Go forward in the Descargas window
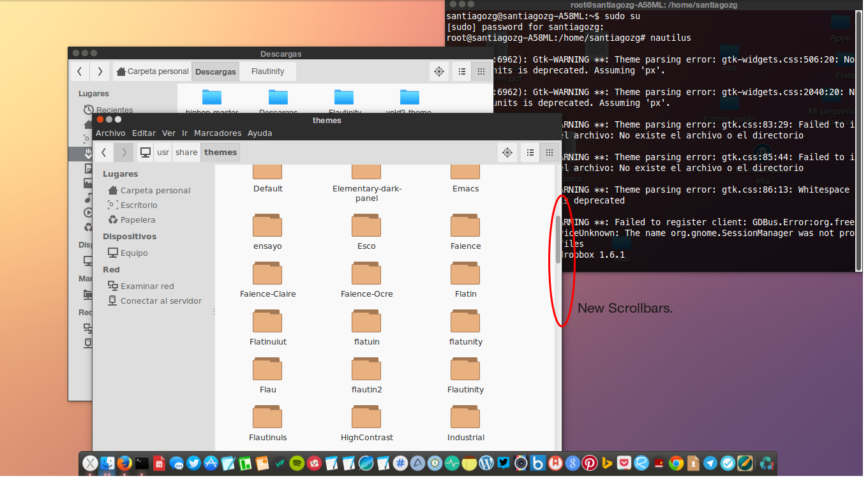The height and width of the screenshot is (490, 868). coord(100,71)
